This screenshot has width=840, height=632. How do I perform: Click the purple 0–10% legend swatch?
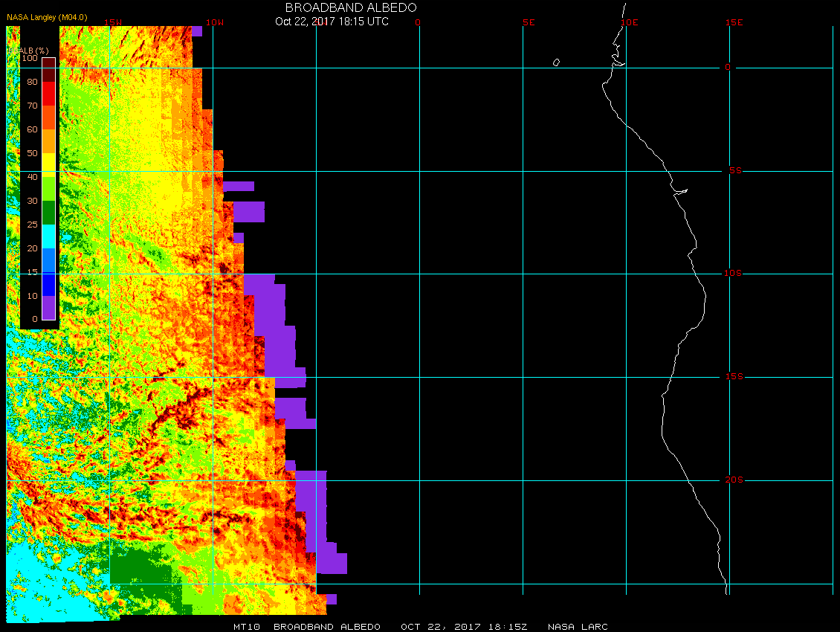pyautogui.click(x=48, y=308)
